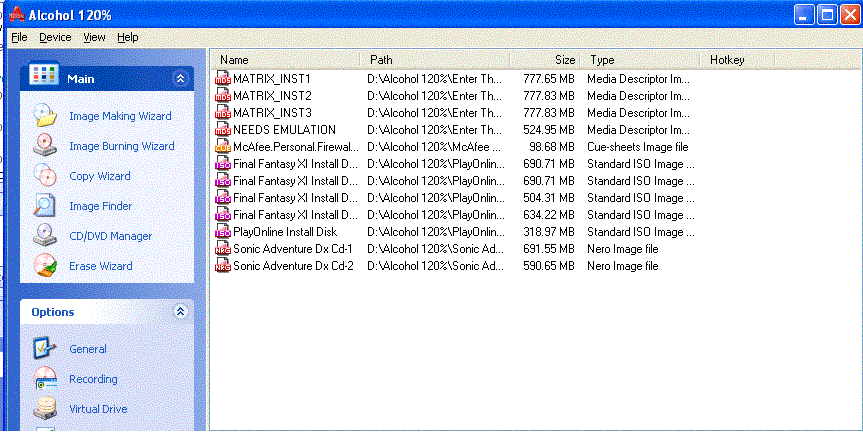
Task: Select the MATRIX_INST1 image entry
Action: pos(271,78)
